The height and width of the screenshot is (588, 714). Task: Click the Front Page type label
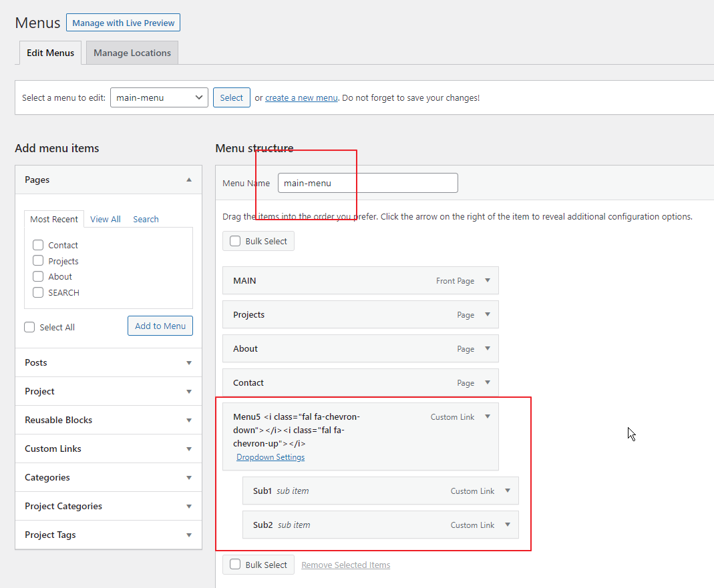click(x=455, y=281)
